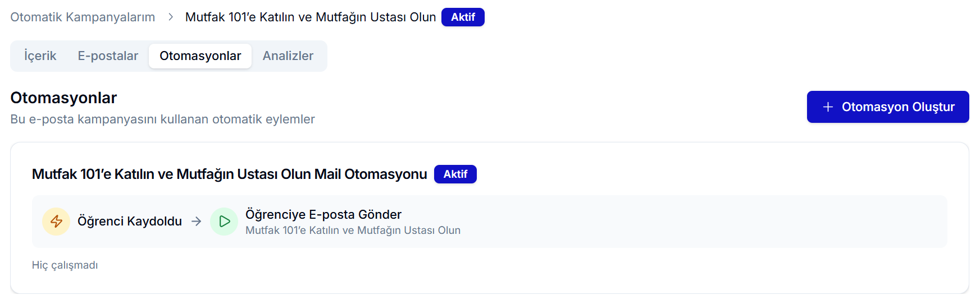Viewport: 980px width, 304px height.
Task: Go to the Analizler tab
Action: 288,56
